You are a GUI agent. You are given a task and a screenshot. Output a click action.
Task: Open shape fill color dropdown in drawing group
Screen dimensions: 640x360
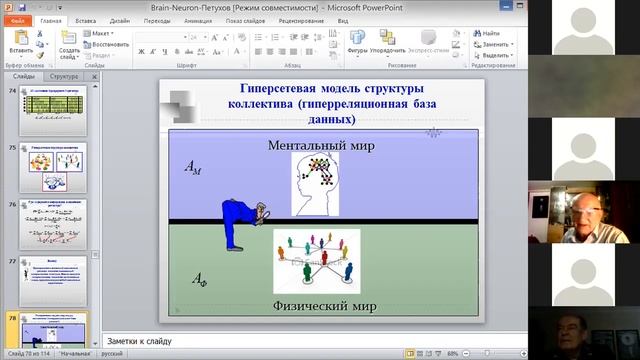click(458, 33)
